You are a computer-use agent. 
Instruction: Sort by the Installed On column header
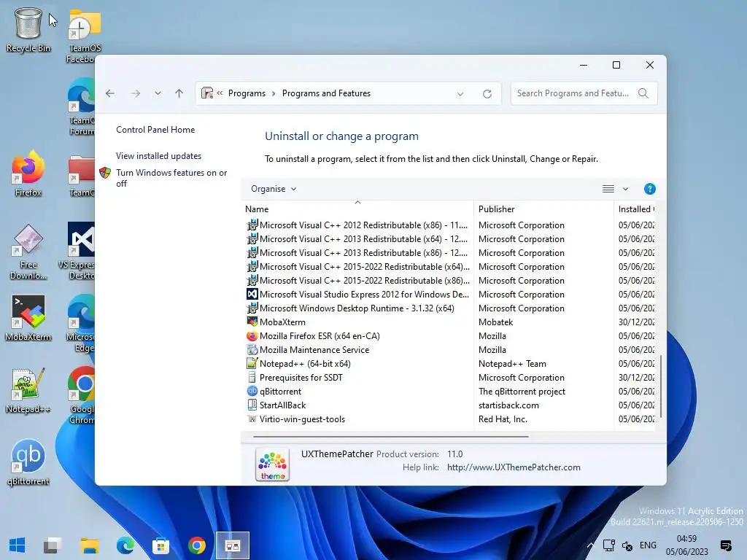coord(635,209)
